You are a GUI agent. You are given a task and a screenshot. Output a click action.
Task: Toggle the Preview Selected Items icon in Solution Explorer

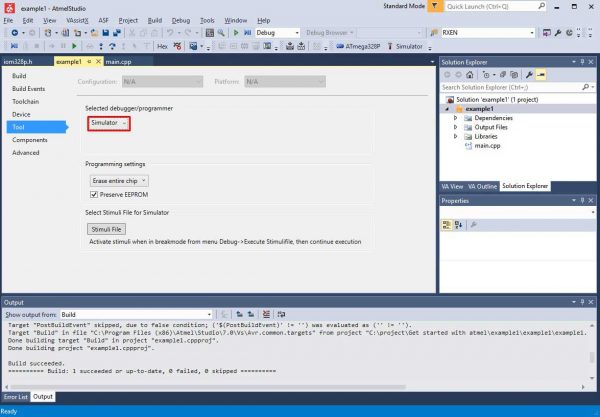[x=541, y=75]
